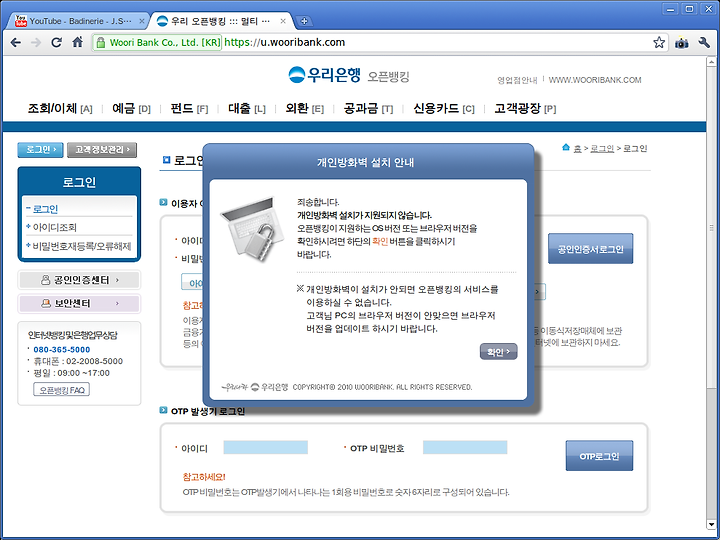Go back with the browser back arrow

(x=16, y=43)
